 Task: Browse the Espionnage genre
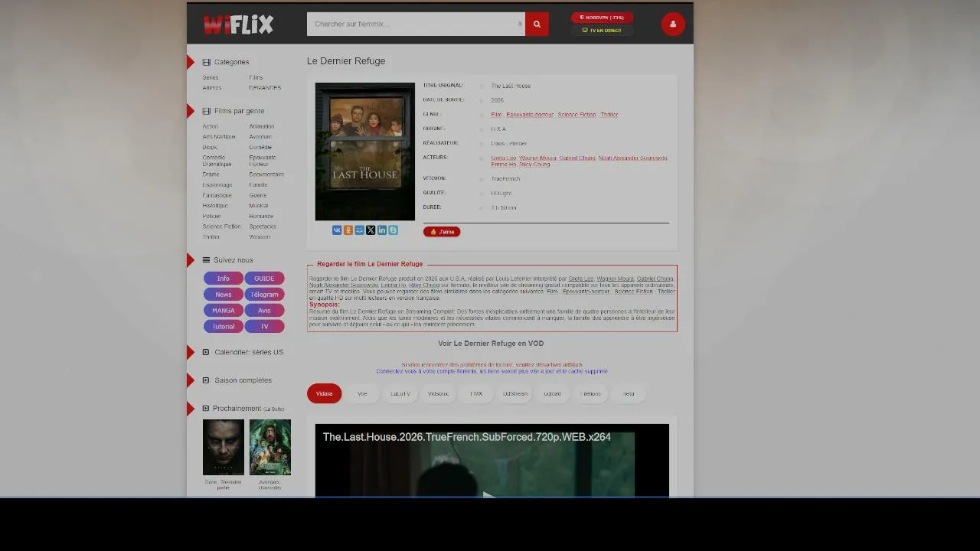(217, 185)
